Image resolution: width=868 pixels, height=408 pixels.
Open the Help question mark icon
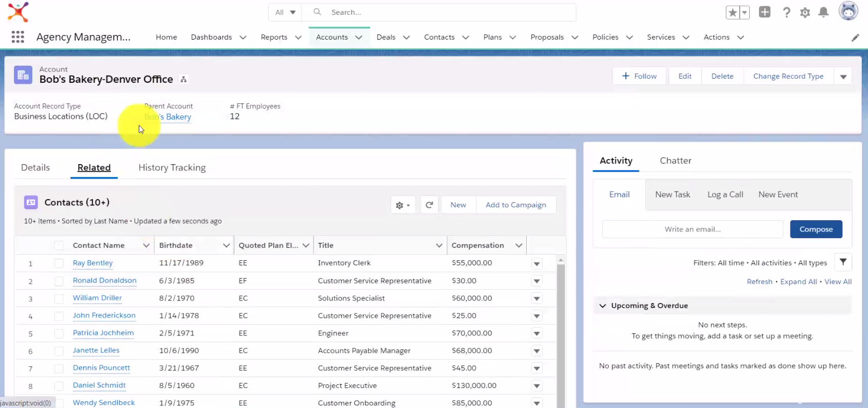(x=786, y=12)
